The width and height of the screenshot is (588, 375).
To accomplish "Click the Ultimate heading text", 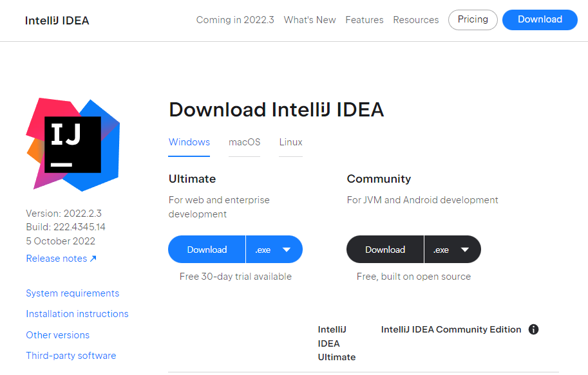I will [x=192, y=179].
